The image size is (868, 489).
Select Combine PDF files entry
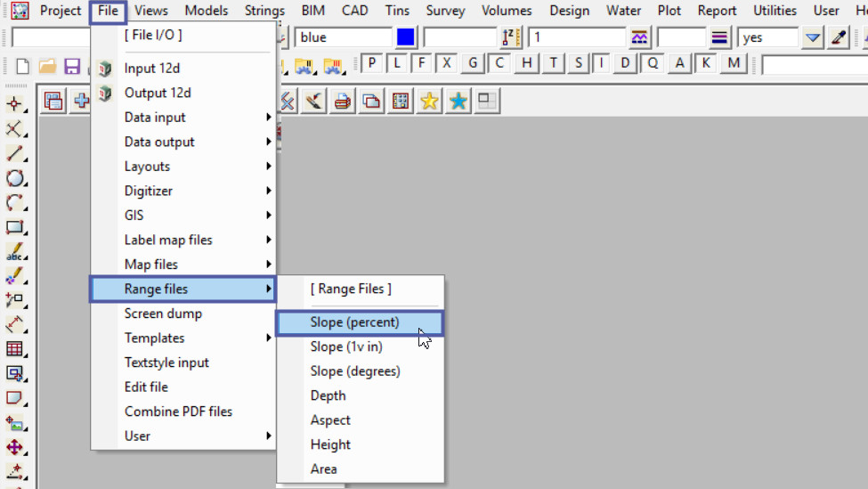183,412
